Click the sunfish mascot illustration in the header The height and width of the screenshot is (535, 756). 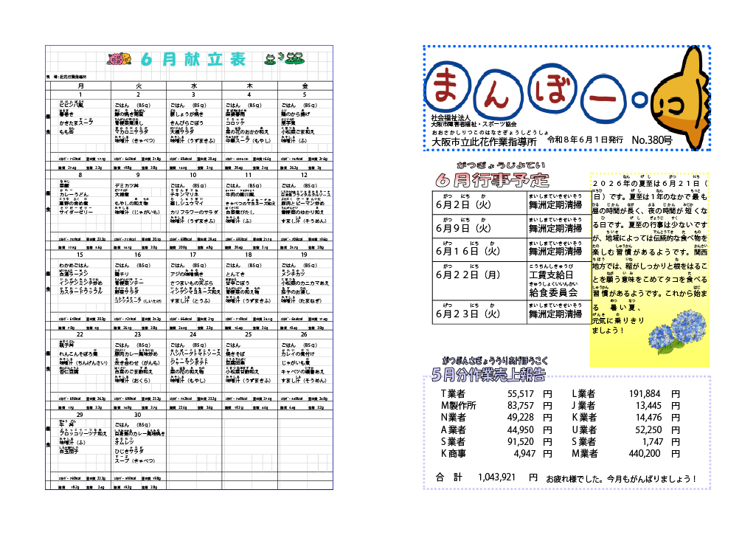coord(681,98)
